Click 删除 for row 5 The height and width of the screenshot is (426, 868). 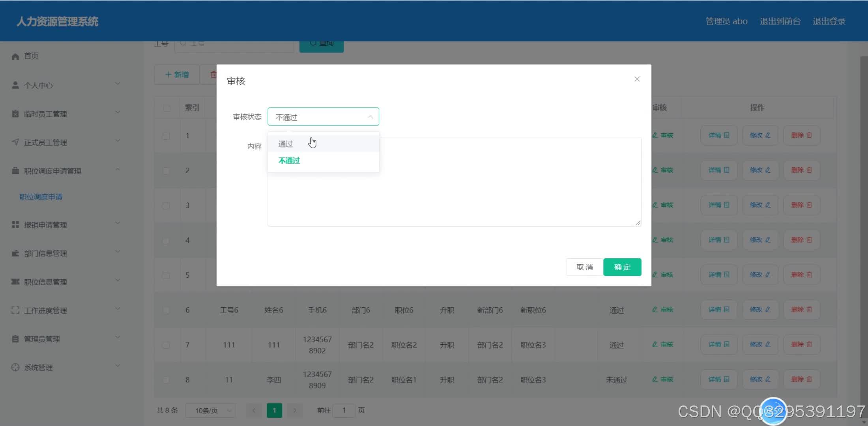point(802,275)
